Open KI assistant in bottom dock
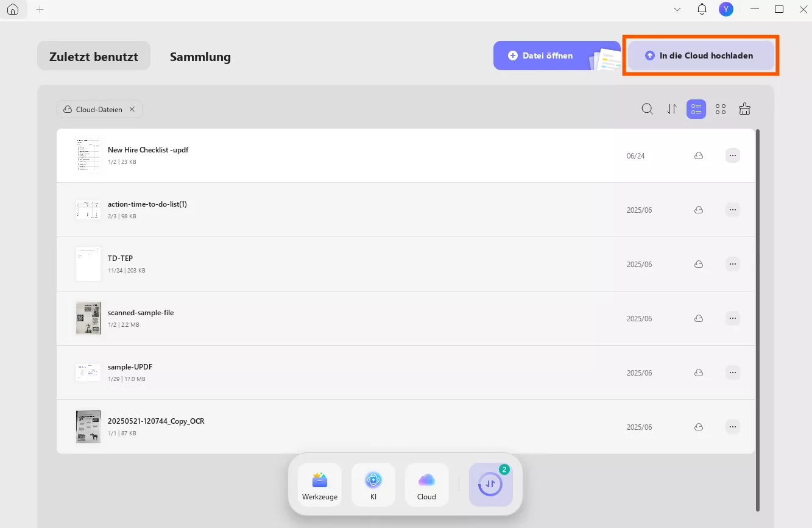The width and height of the screenshot is (812, 528). click(373, 485)
